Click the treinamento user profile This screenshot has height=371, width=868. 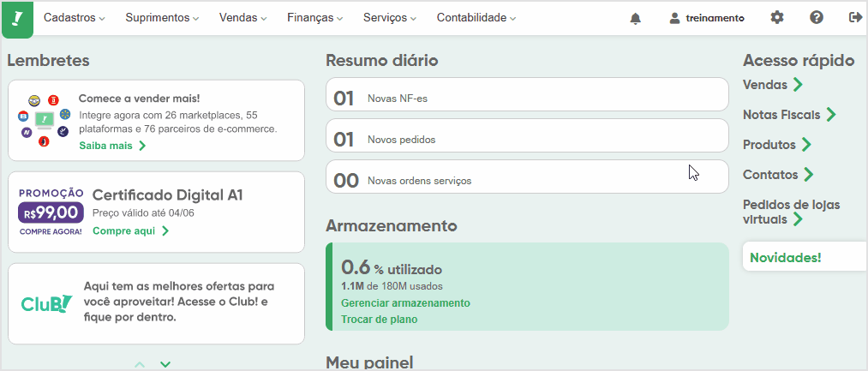(707, 18)
